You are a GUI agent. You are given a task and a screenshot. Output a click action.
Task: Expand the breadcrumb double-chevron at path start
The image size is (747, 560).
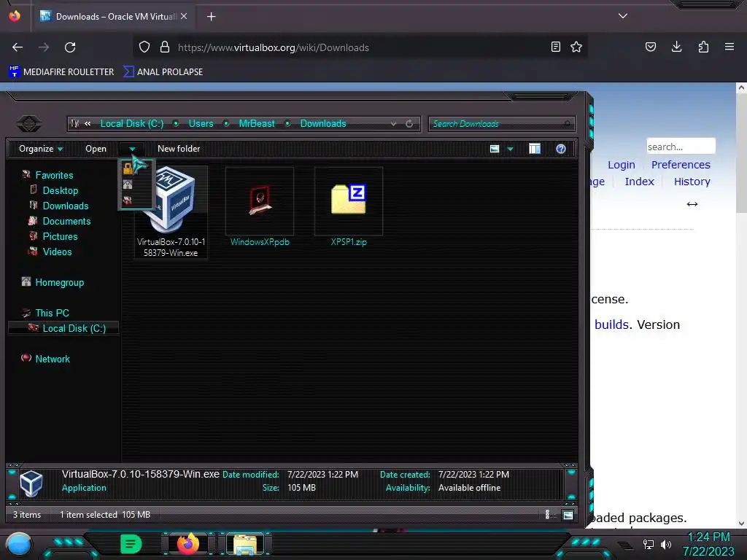[88, 124]
